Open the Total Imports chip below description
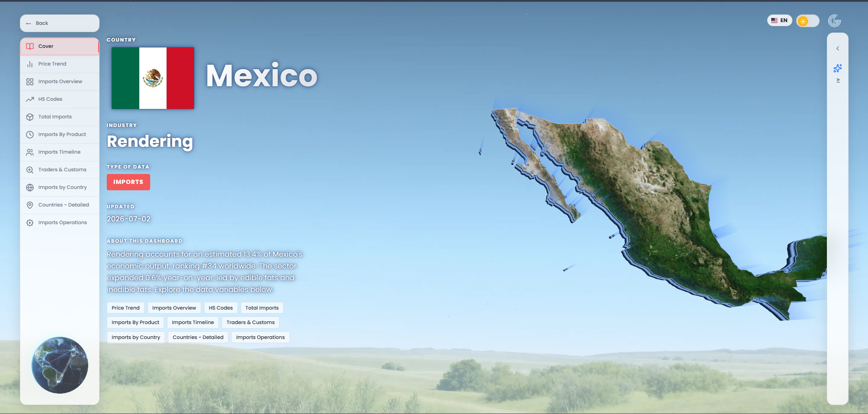Image resolution: width=868 pixels, height=414 pixels. pyautogui.click(x=262, y=308)
